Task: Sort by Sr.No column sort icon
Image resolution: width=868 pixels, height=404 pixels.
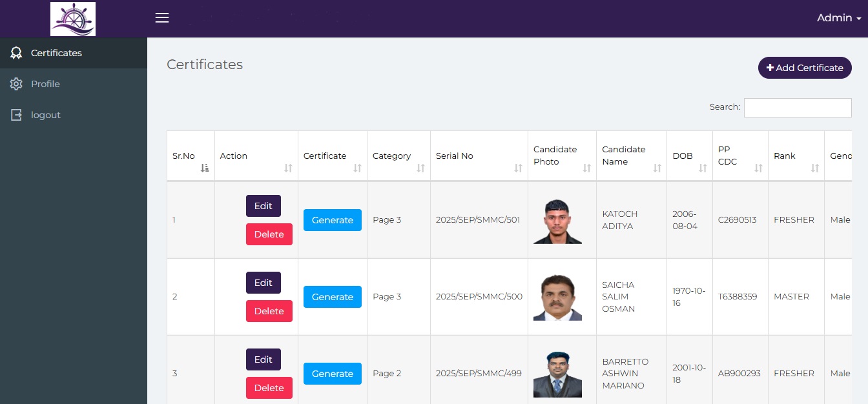Action: [x=205, y=168]
